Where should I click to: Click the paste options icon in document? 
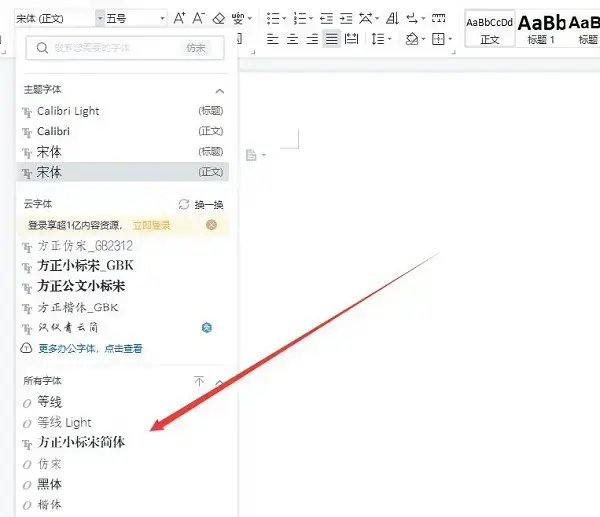(251, 155)
